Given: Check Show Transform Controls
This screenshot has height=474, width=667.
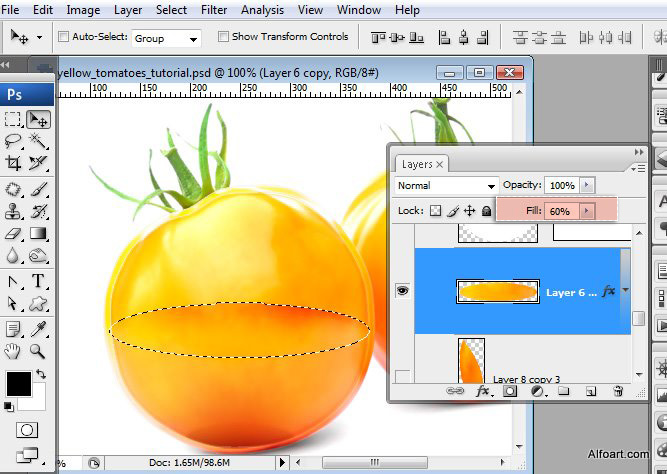Looking at the screenshot, I should click(223, 37).
